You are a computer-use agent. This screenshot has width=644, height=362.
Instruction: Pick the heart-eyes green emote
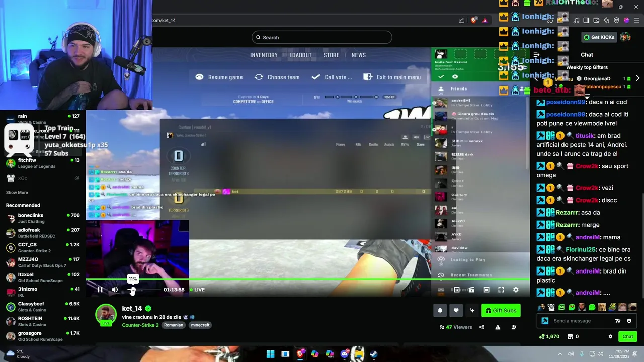click(572, 307)
